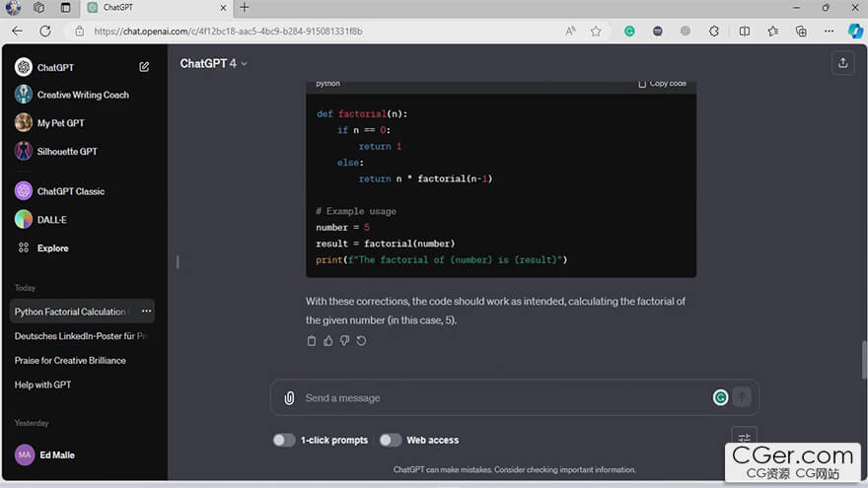This screenshot has width=868, height=488.
Task: Open the browser vertical tabs button
Action: [65, 8]
